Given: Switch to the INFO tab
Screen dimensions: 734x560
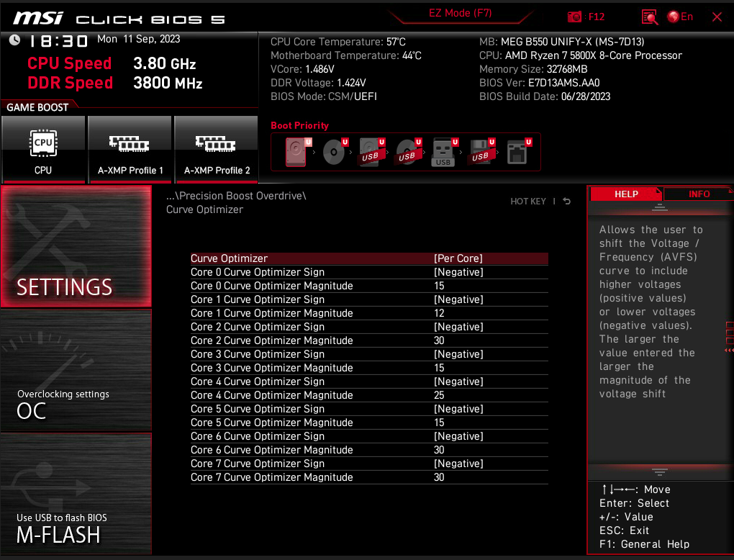Looking at the screenshot, I should tap(699, 194).
